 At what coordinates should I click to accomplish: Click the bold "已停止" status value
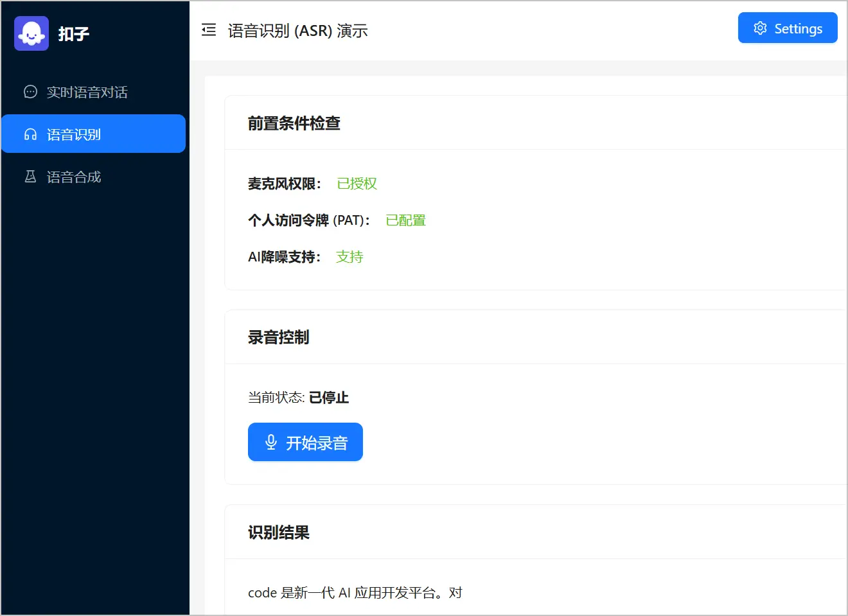pos(329,398)
